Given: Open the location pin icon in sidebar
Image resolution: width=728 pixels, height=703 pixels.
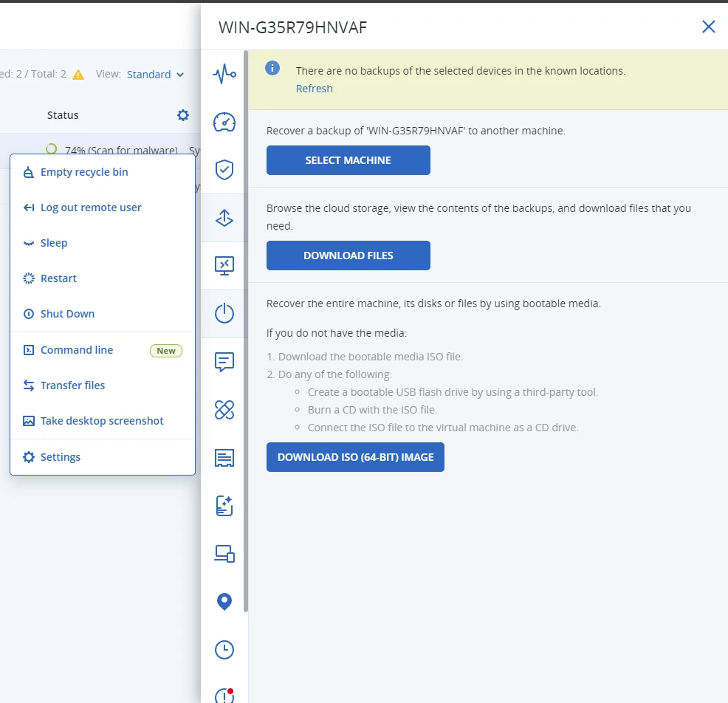Looking at the screenshot, I should pyautogui.click(x=224, y=602).
